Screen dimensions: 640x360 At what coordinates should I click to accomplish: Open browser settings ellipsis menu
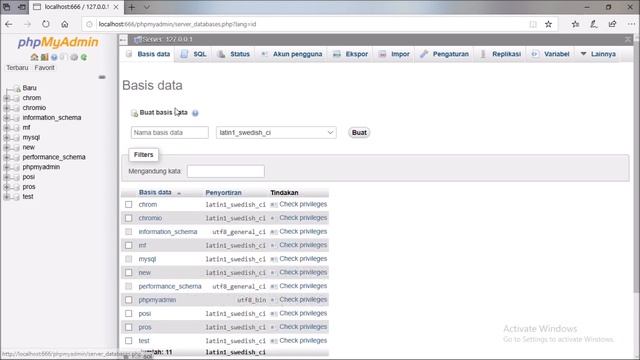pyautogui.click(x=631, y=24)
